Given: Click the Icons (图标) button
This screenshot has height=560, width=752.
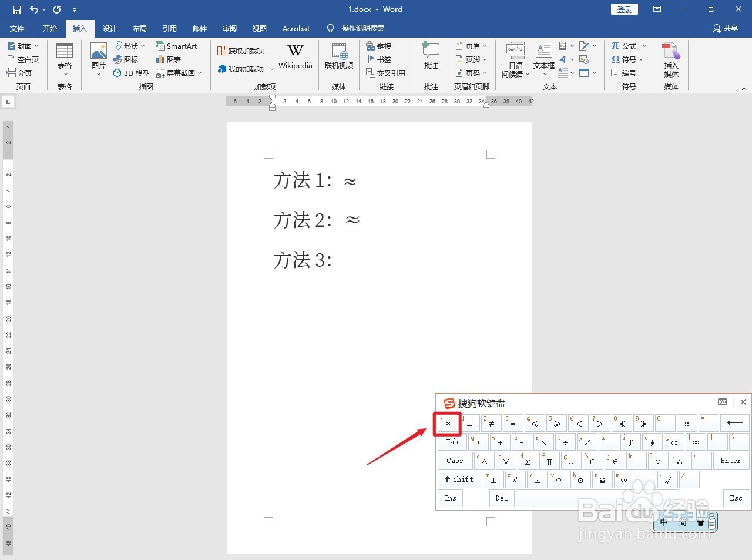Looking at the screenshot, I should [x=126, y=59].
